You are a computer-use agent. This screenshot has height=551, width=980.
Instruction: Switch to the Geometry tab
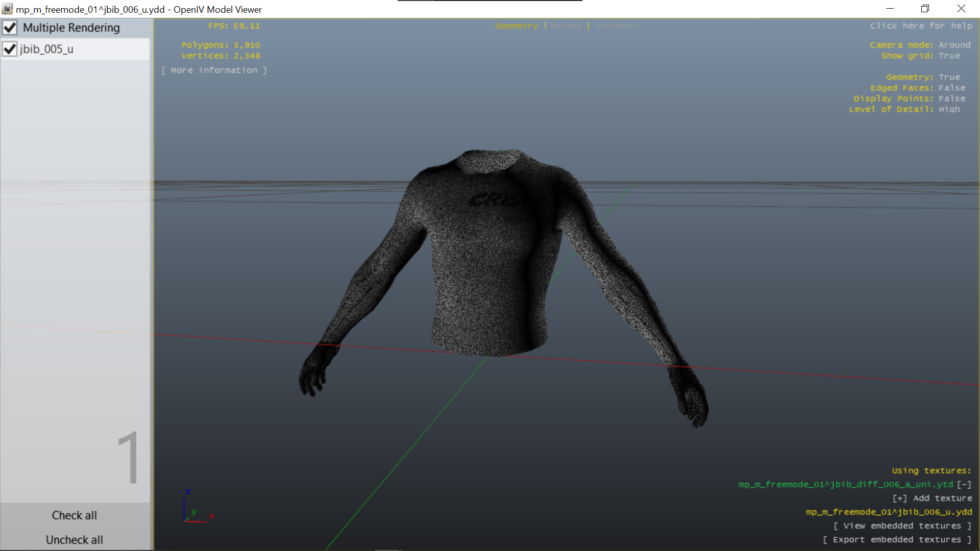coord(516,26)
